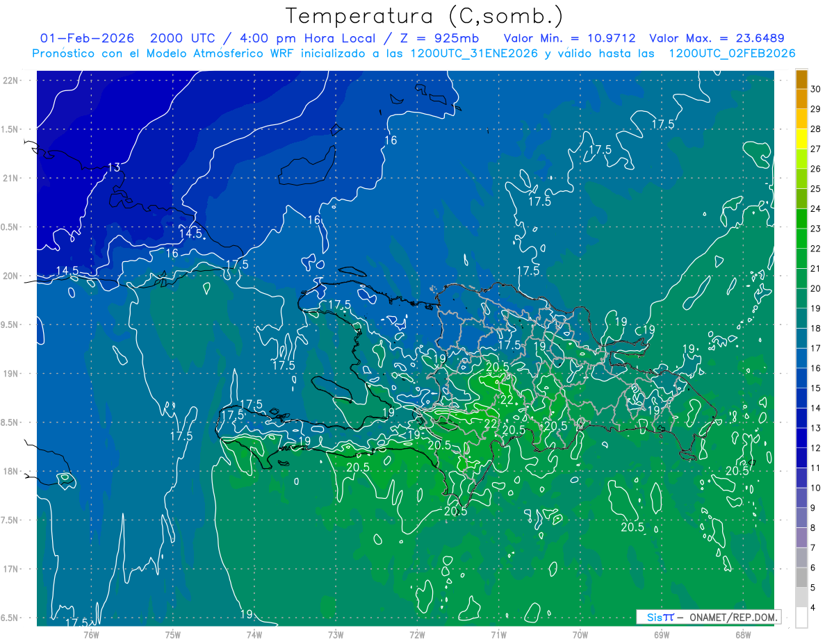The image size is (834, 644).
Task: Pick the yellow legend swatch between 27 and 28
Action: (x=801, y=139)
